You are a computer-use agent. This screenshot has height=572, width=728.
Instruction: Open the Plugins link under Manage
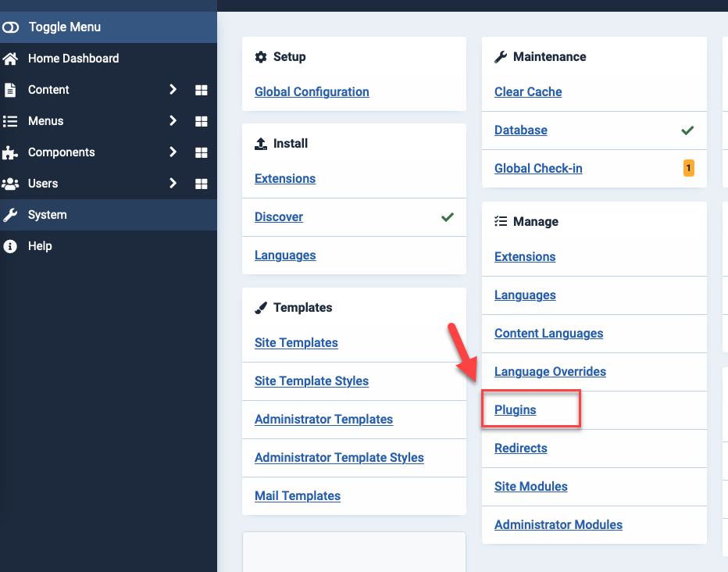tap(516, 409)
